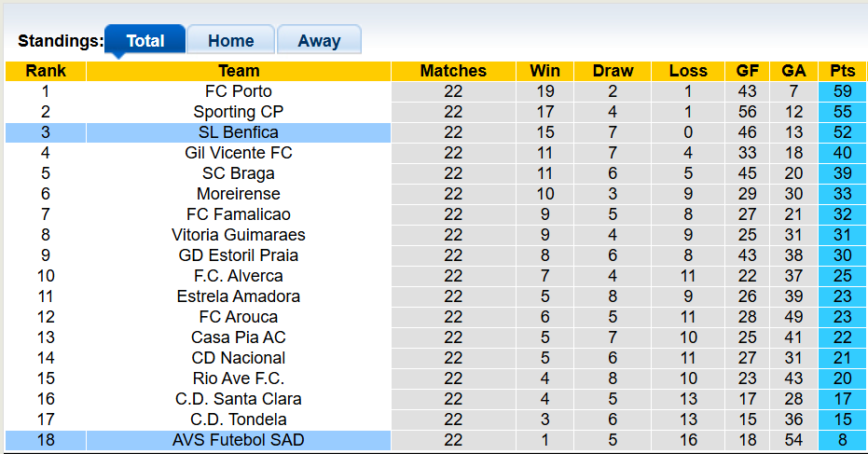Click the Win column header
The width and height of the screenshot is (868, 454).
544,71
